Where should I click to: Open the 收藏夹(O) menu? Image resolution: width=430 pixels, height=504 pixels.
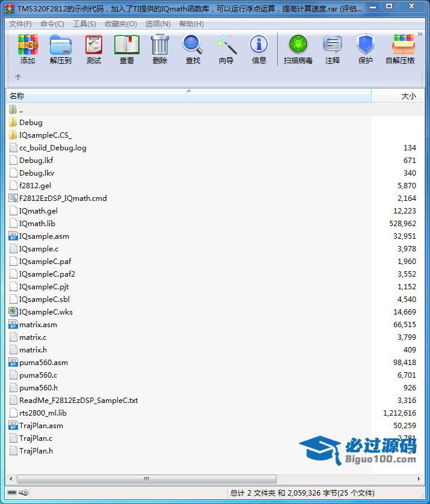121,24
